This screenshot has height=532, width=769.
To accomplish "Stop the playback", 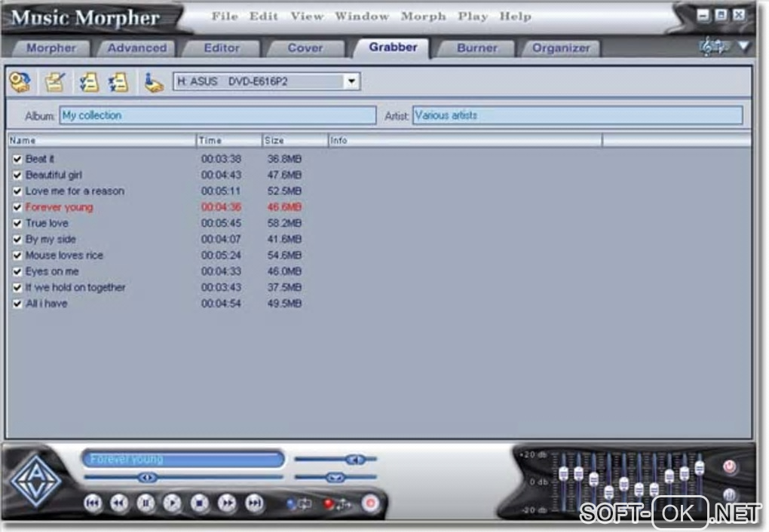I will pos(199,503).
